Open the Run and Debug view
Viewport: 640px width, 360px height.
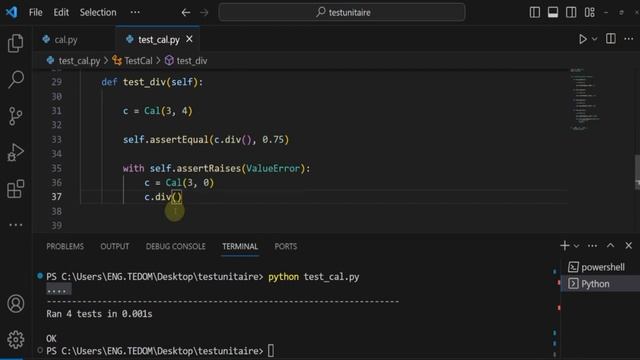(x=16, y=152)
